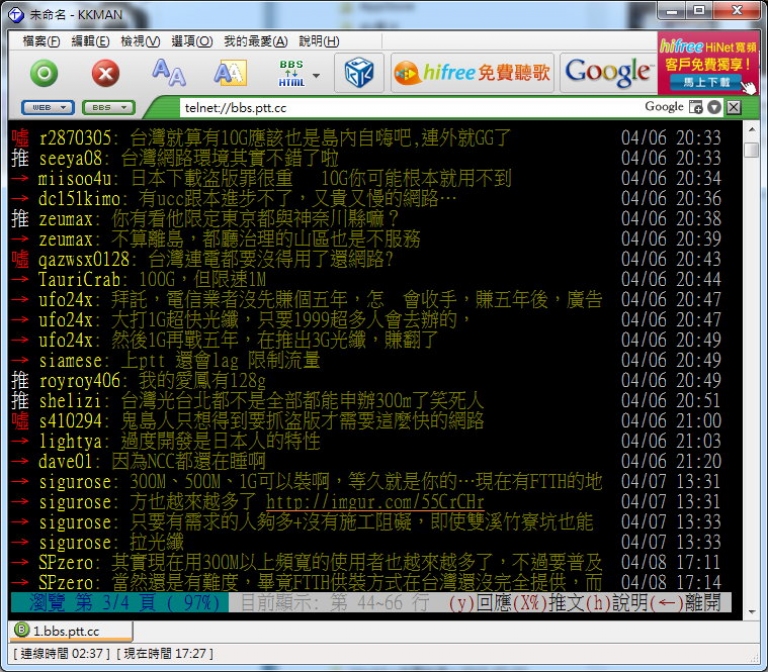Click the scrollbar down arrow
Viewport: 768px width, 672px height.
coord(751,612)
